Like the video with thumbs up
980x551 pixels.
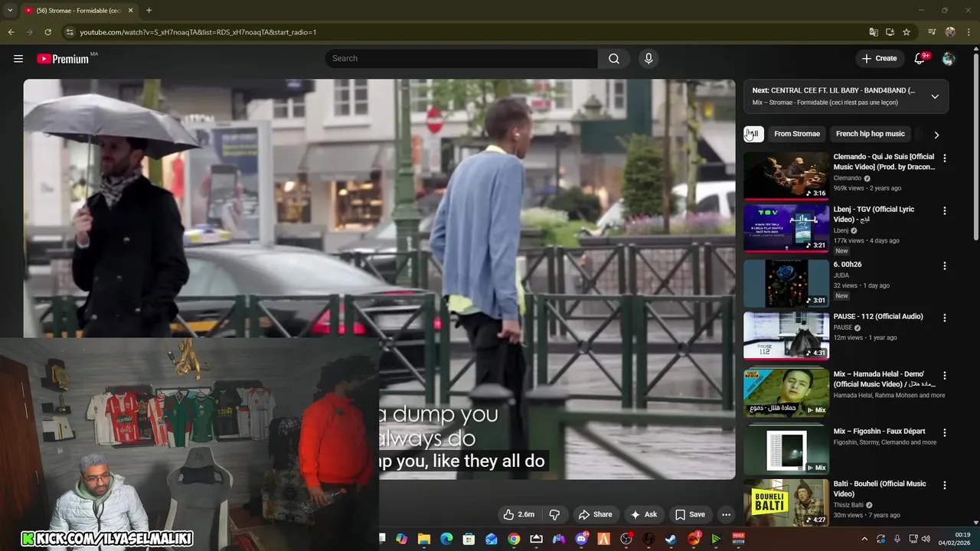[518, 514]
